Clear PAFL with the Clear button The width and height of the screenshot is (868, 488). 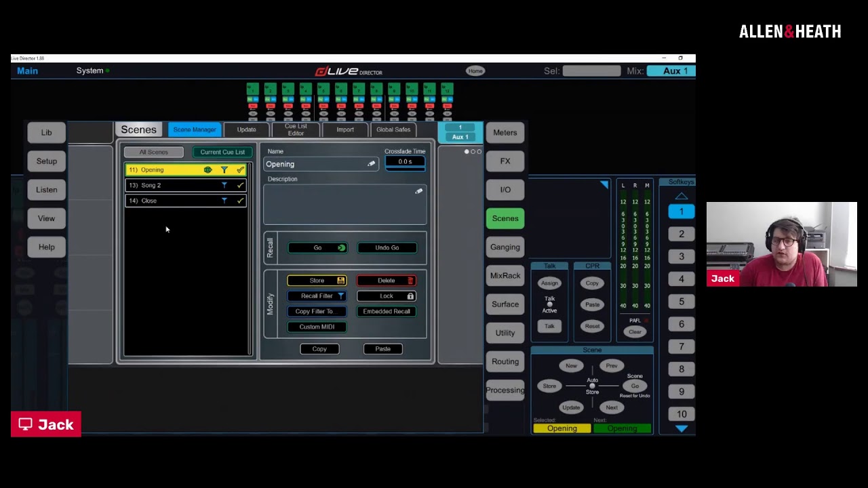pos(635,332)
